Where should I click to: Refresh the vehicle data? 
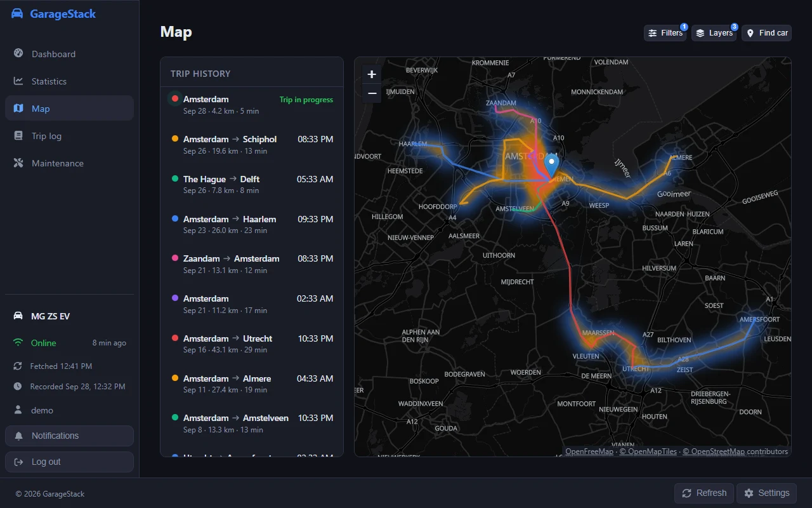pos(704,493)
